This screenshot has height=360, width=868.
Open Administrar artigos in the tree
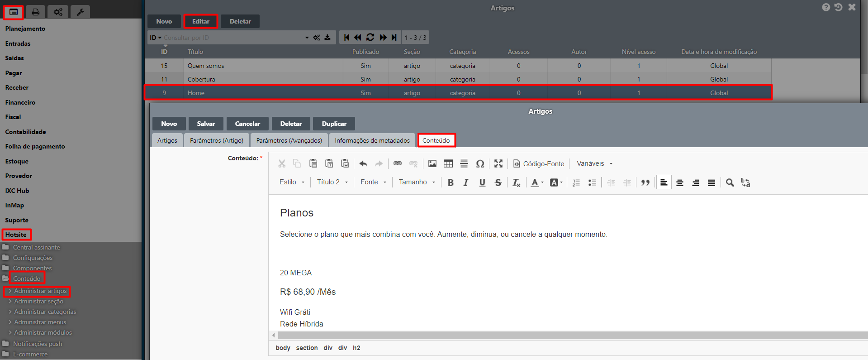tap(40, 291)
